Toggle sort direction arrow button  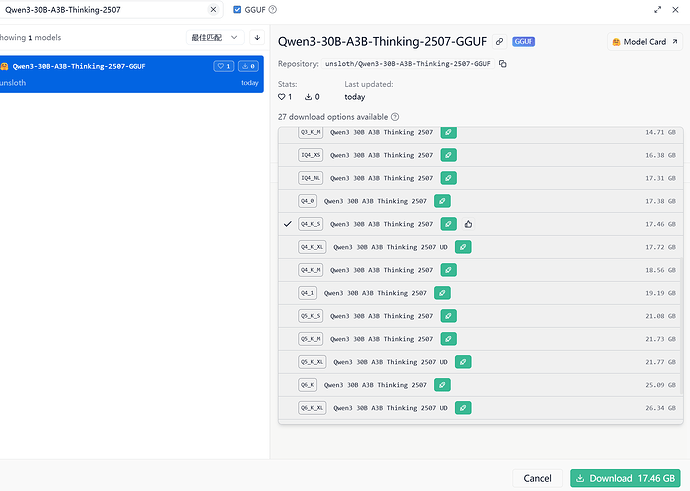click(257, 37)
